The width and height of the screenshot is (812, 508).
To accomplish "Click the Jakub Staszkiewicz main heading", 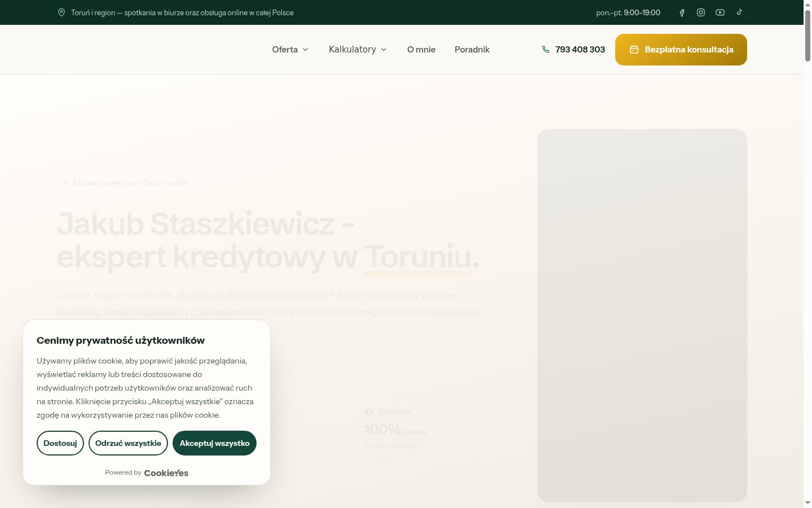I will tap(268, 240).
